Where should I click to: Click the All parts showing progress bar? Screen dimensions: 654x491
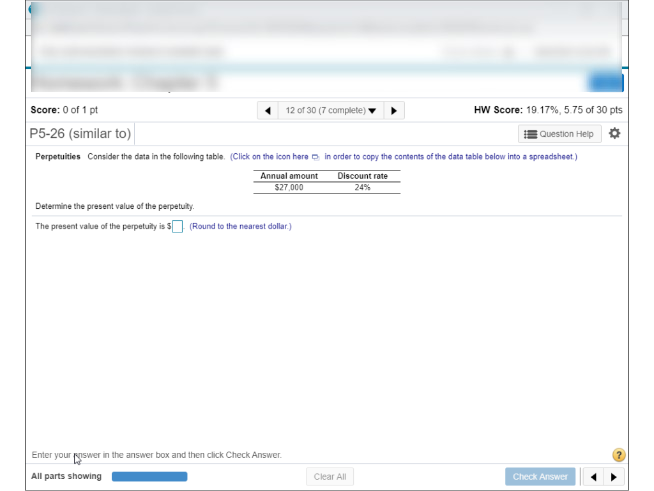[x=149, y=476]
